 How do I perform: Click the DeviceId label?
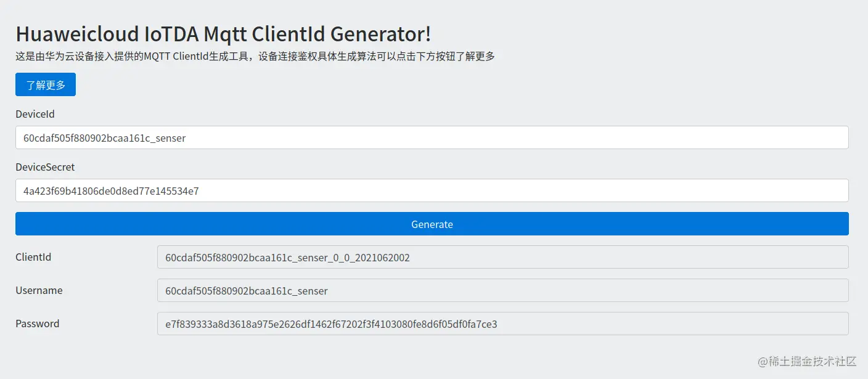click(x=35, y=114)
